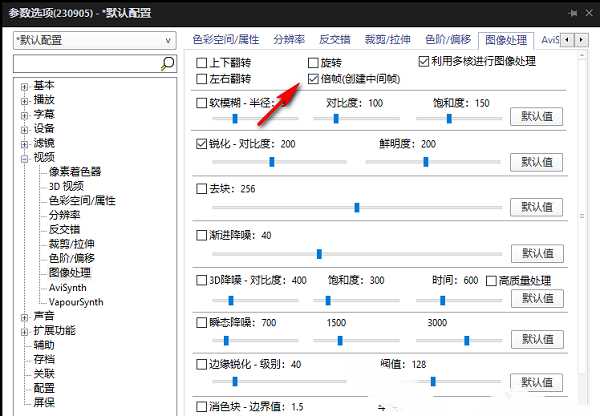Click the 饱和度 150 slider track
The width and height of the screenshot is (600, 416).
(459, 119)
